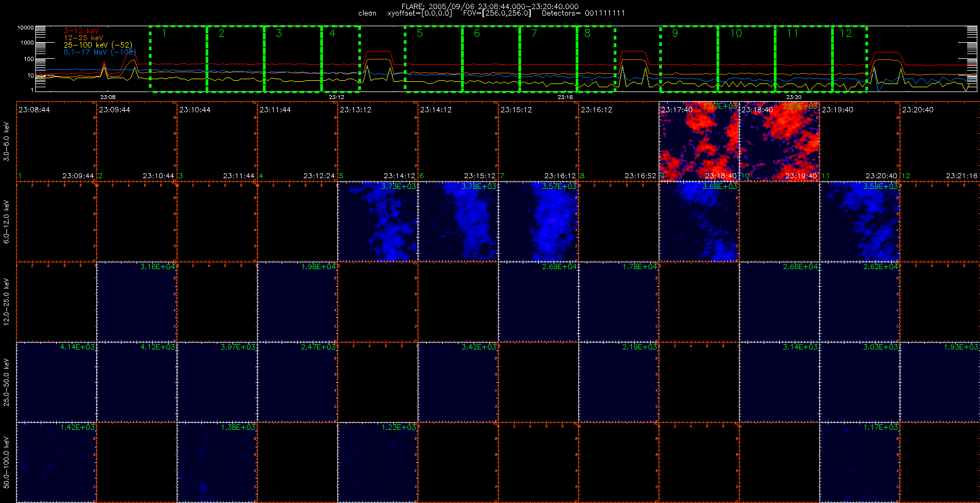The image size is (980, 503).
Task: Click the '2.69E+04' peak value
Action: click(x=559, y=266)
